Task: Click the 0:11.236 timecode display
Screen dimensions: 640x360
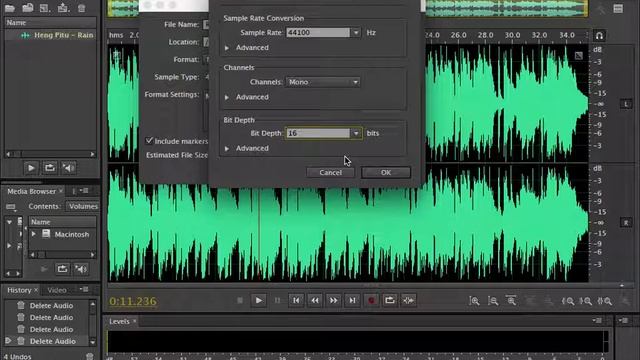Action: point(133,301)
